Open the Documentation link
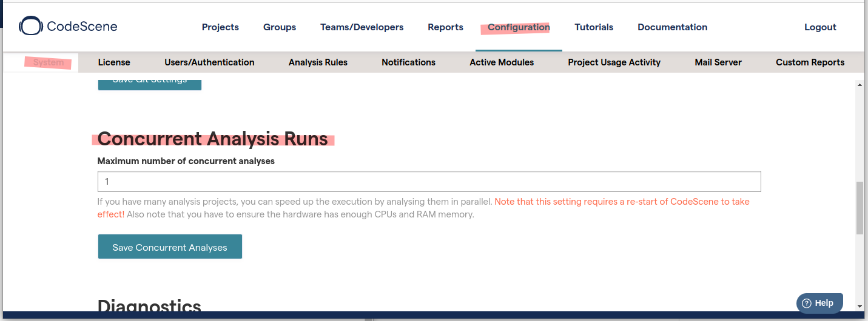 pos(672,27)
